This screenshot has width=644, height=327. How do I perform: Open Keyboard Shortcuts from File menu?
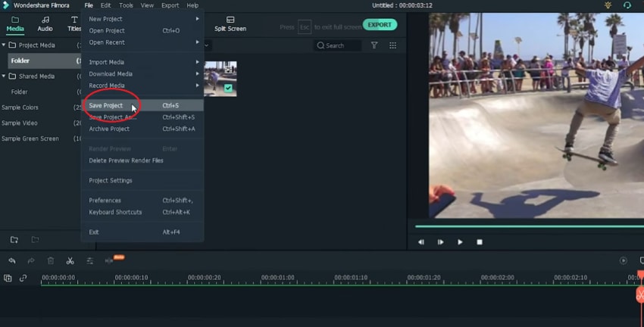point(142,212)
